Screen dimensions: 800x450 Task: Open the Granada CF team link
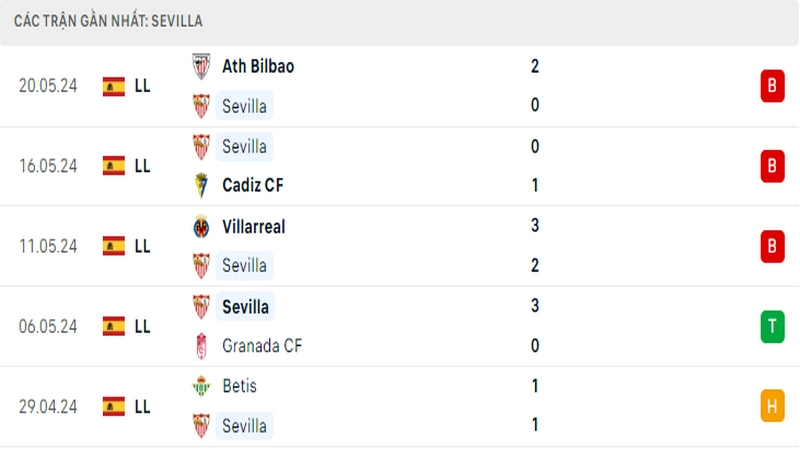click(x=262, y=345)
